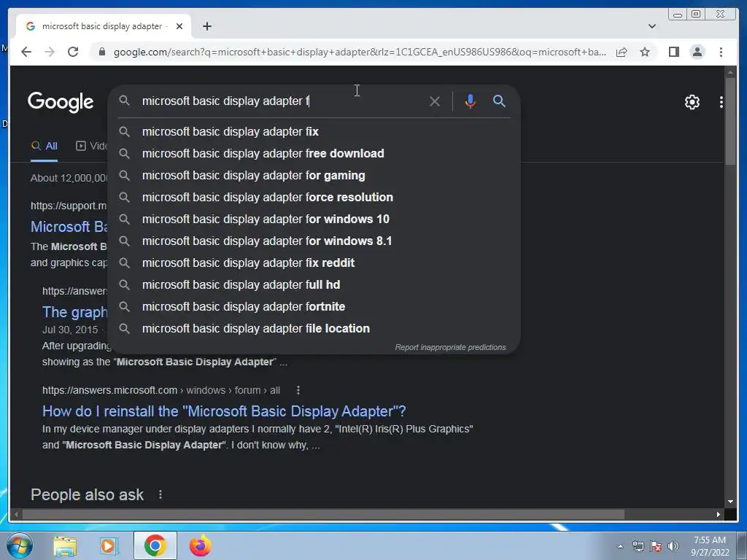Open Firefox from the taskbar

(x=200, y=545)
